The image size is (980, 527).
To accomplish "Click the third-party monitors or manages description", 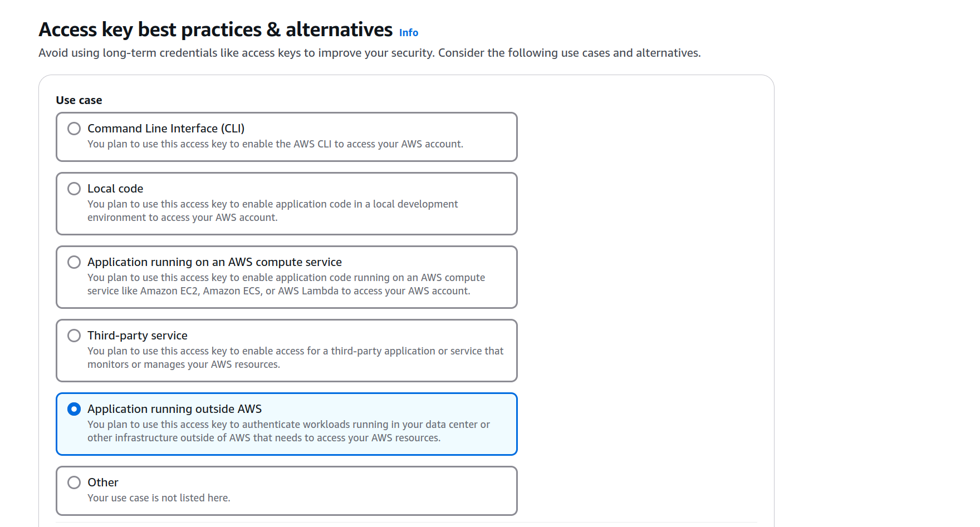I will click(295, 358).
